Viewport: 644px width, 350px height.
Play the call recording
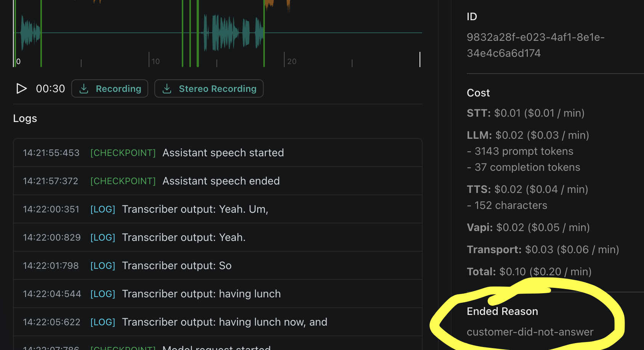[x=21, y=88]
